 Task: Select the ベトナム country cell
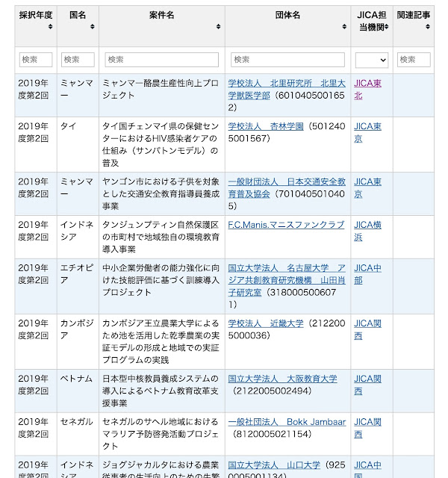point(78,391)
